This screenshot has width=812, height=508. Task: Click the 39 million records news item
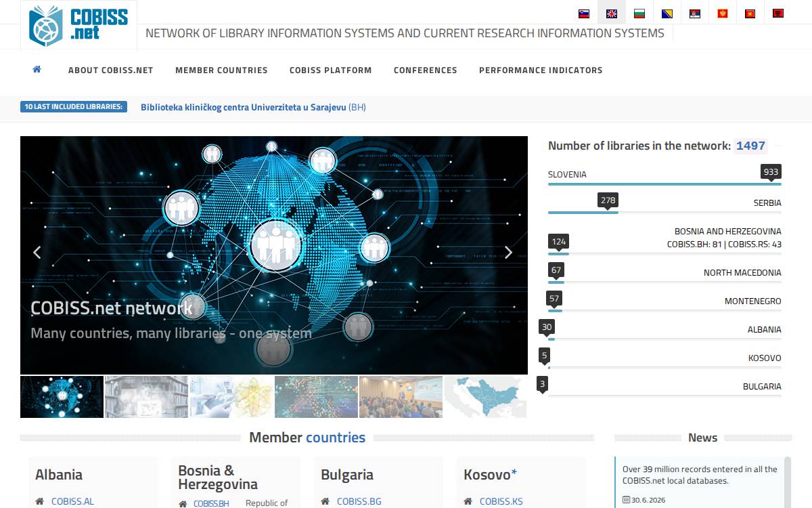point(700,475)
